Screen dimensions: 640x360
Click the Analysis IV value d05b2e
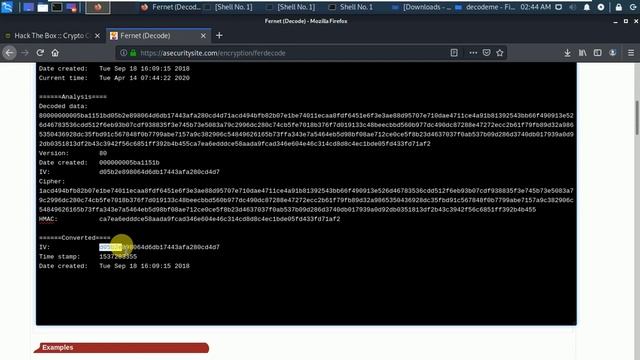pos(159,172)
